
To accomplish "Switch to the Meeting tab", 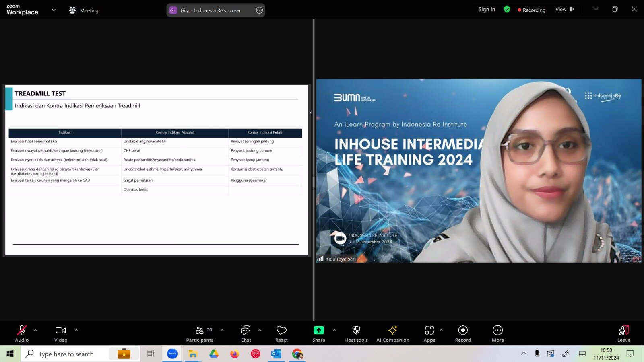I will click(x=84, y=10).
